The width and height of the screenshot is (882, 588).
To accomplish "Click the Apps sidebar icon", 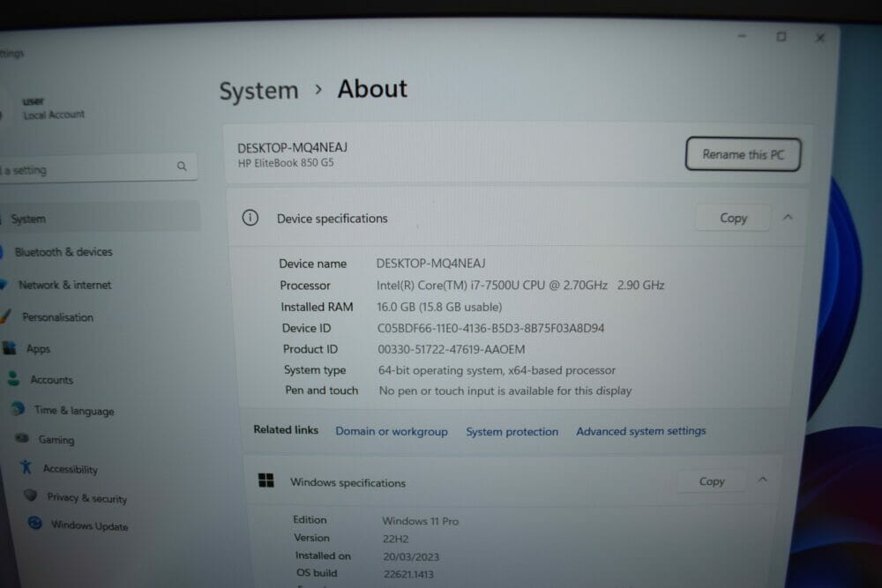I will pos(10,348).
